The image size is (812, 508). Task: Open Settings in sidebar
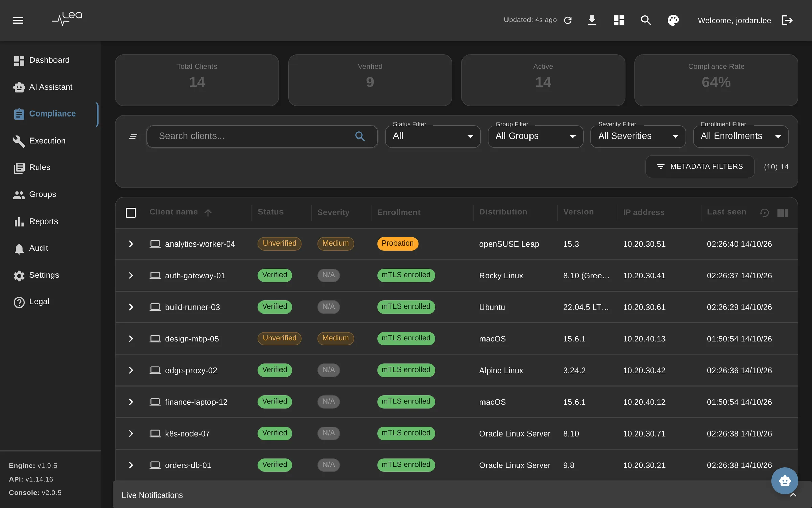coord(50,275)
